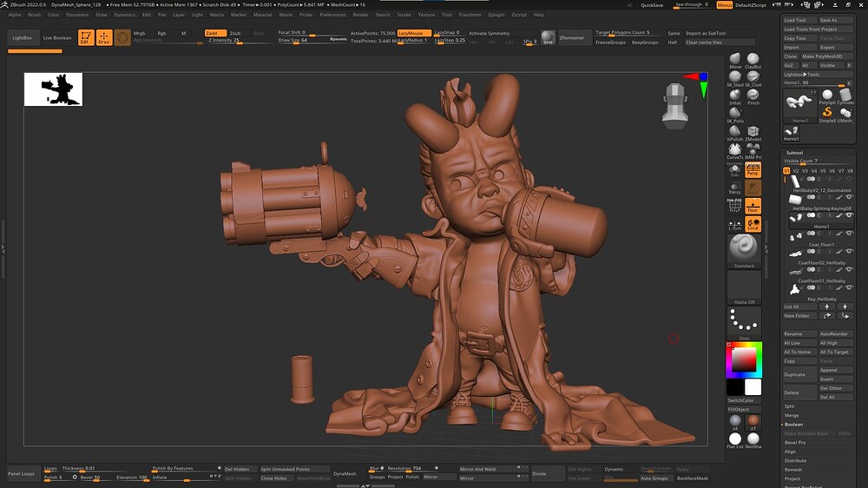Viewport: 868px width, 488px height.
Task: Collapse the Subtool palette section
Action: (794, 153)
